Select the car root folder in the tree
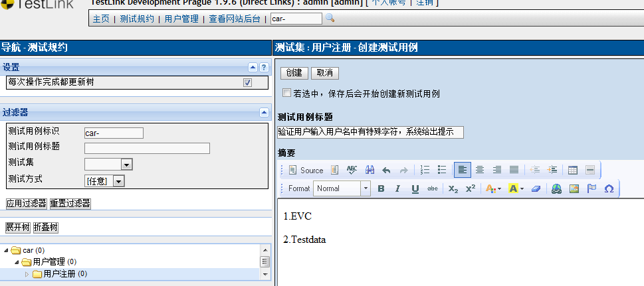This screenshot has height=286, width=644. point(28,250)
